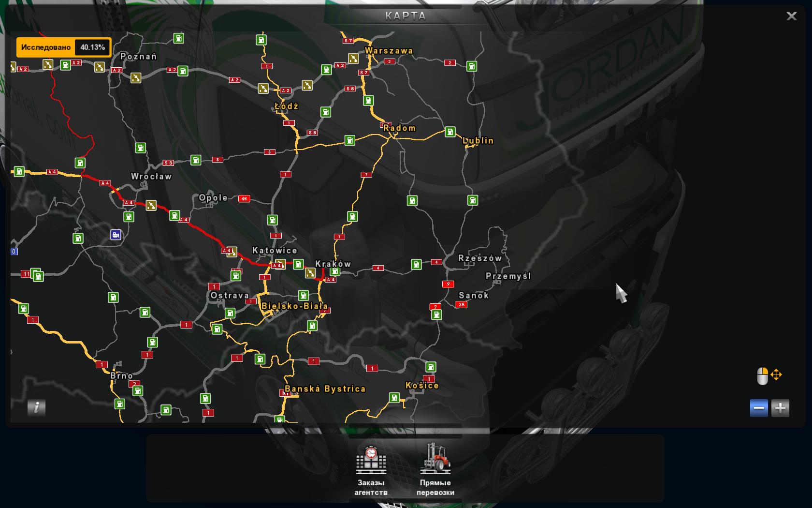The height and width of the screenshot is (508, 812).
Task: Click the fuel station north of Poznań
Action: coord(179,38)
